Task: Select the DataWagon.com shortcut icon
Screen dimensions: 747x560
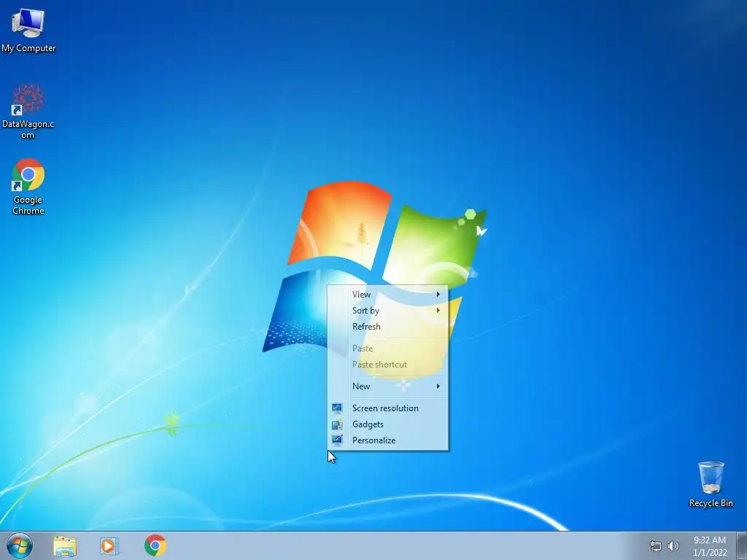Action: point(28,112)
